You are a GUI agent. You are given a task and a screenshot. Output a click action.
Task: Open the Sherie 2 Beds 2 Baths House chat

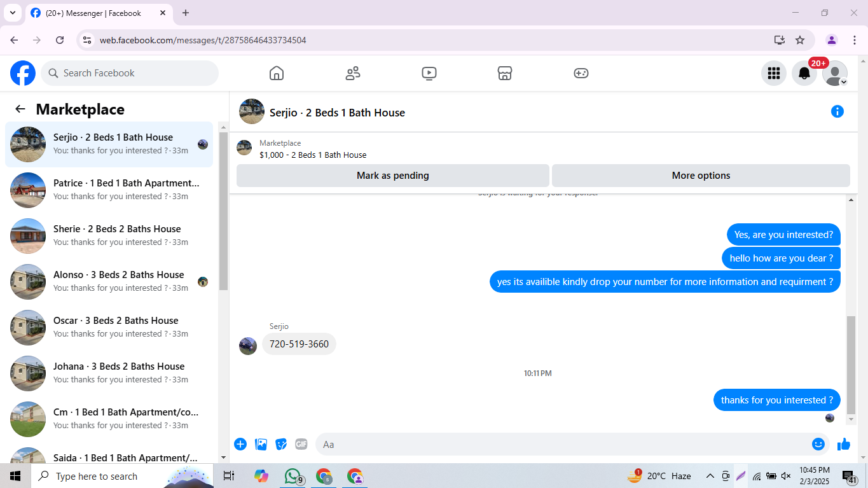109,236
